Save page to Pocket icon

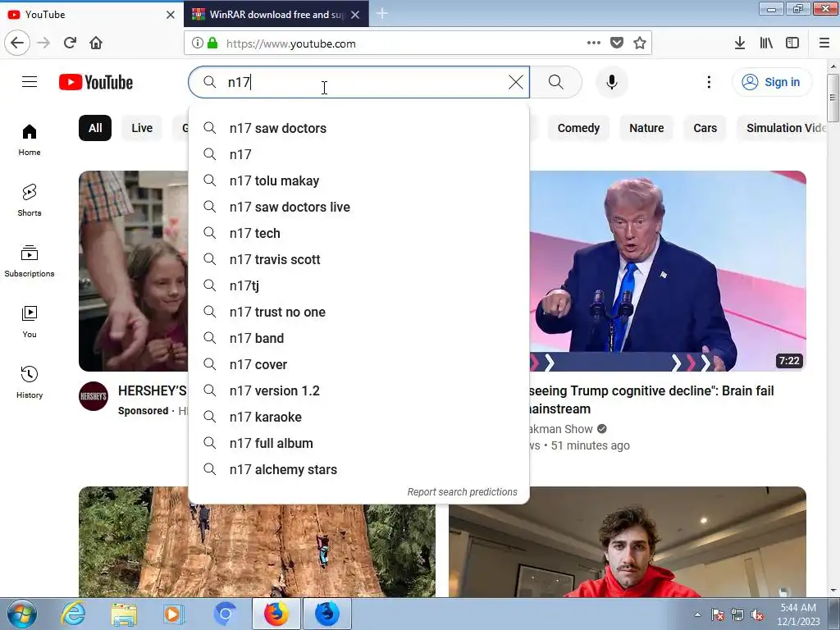point(617,43)
